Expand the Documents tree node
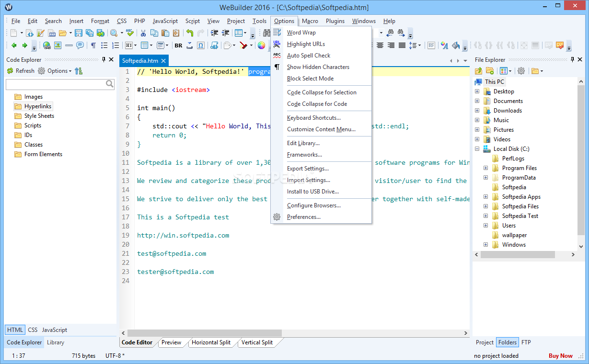589x364 pixels. point(477,101)
